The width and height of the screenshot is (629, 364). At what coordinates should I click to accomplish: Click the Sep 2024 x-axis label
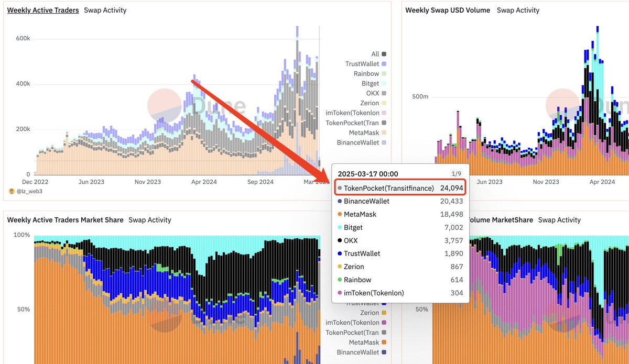(260, 182)
